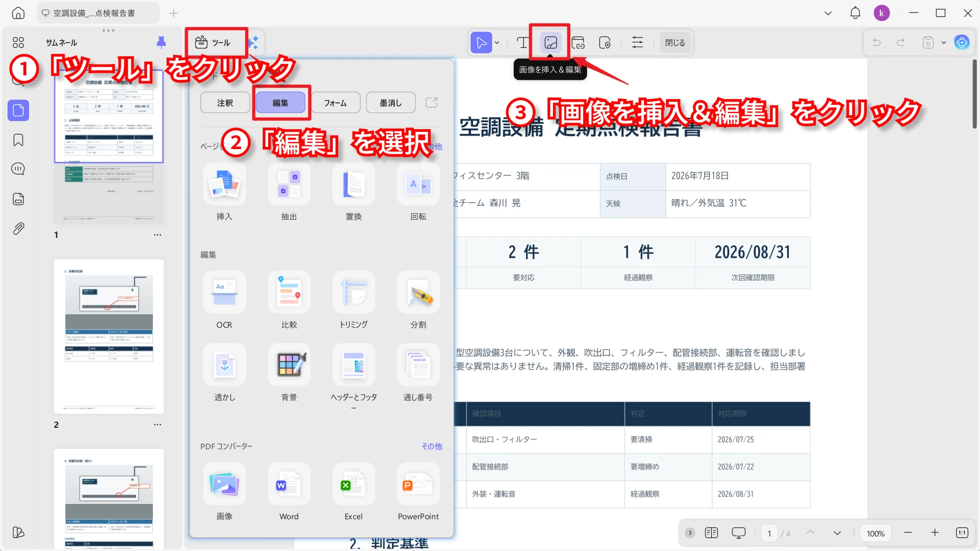Open the form fields sidebar panel
Screen dimensions: 980x551
(18, 199)
